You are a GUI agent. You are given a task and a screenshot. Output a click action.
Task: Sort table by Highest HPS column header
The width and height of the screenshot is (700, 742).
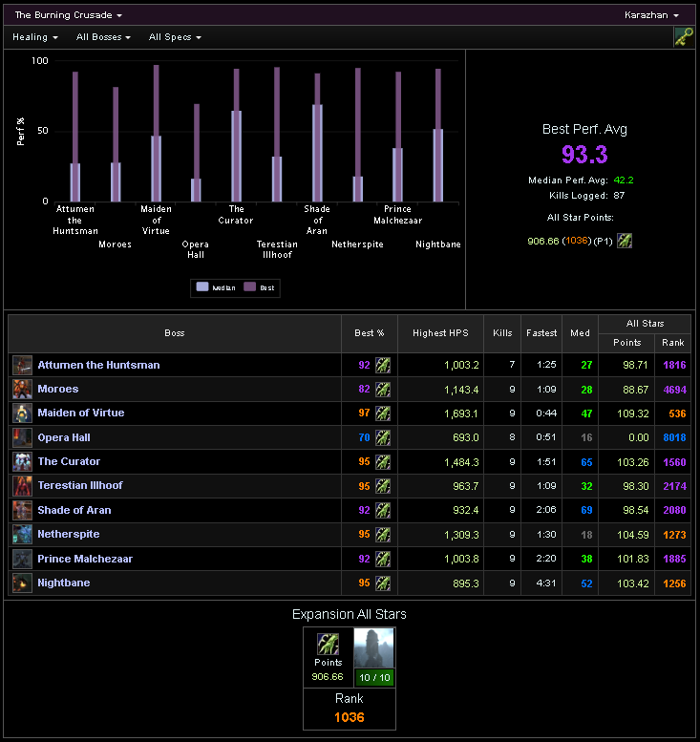[x=440, y=333]
